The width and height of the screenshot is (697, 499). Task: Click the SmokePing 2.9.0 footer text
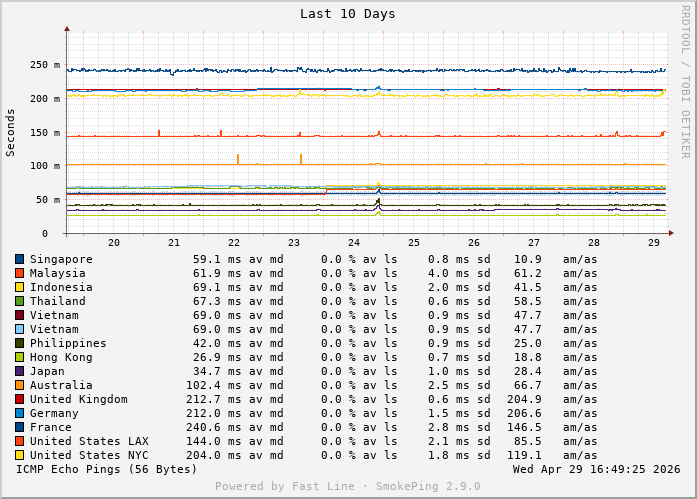coord(347,487)
